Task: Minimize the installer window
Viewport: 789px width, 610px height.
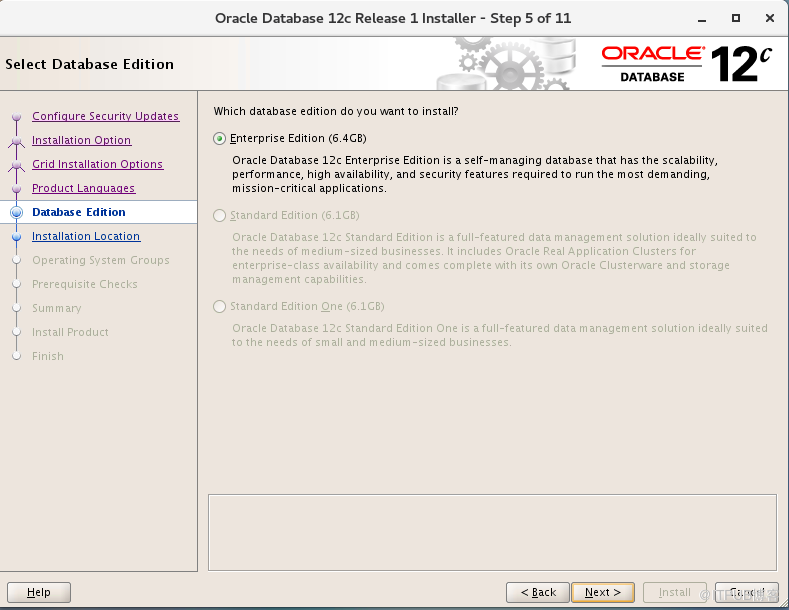Action: click(702, 19)
